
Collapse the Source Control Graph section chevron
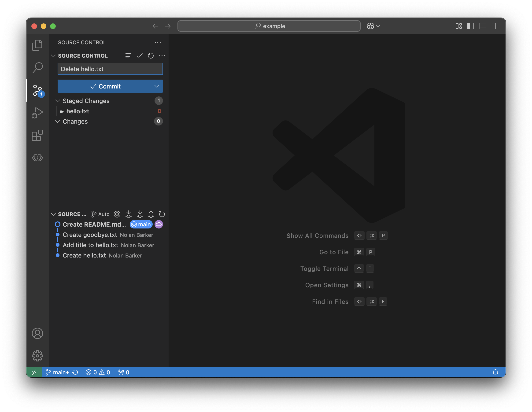[53, 214]
